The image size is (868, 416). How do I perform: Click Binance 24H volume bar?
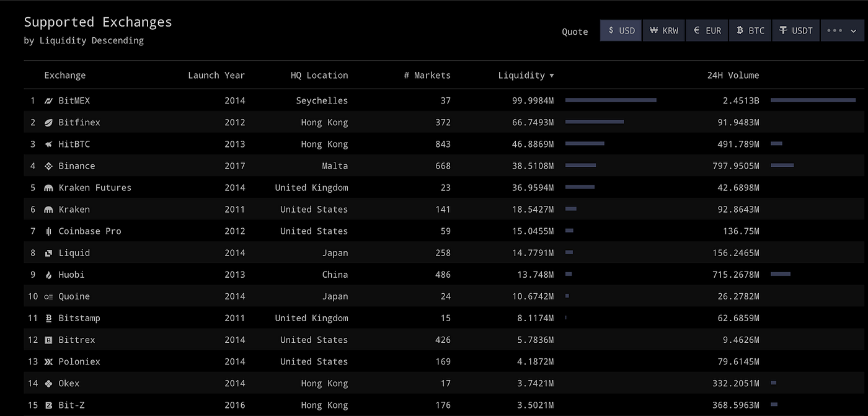click(x=782, y=165)
